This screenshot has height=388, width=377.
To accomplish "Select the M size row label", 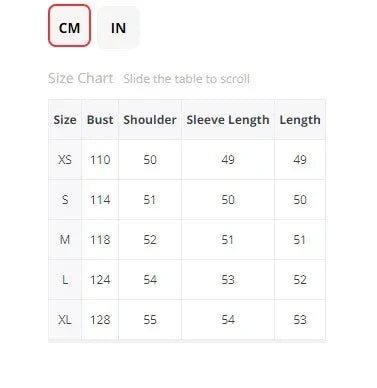I will tap(65, 240).
